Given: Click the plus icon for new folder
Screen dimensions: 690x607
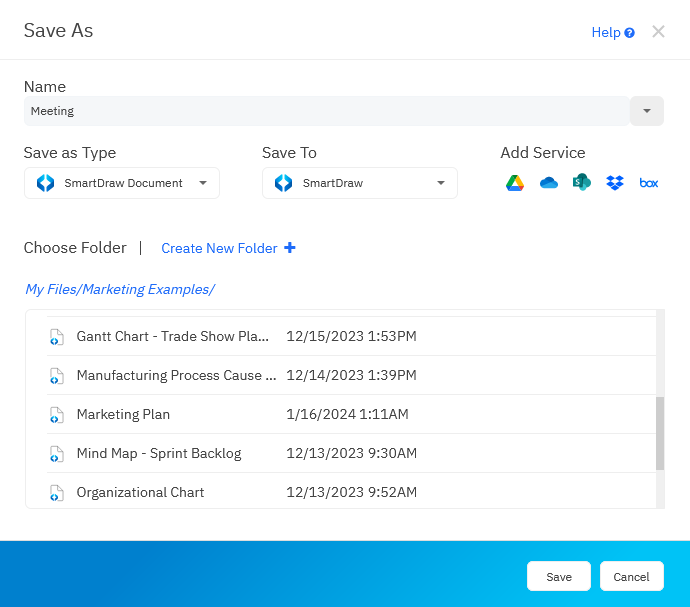Looking at the screenshot, I should [290, 248].
